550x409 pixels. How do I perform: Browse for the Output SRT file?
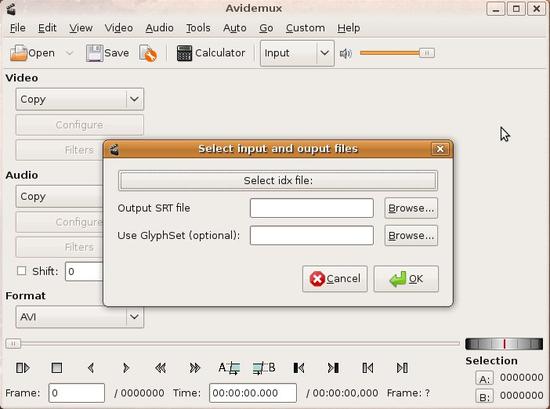411,208
